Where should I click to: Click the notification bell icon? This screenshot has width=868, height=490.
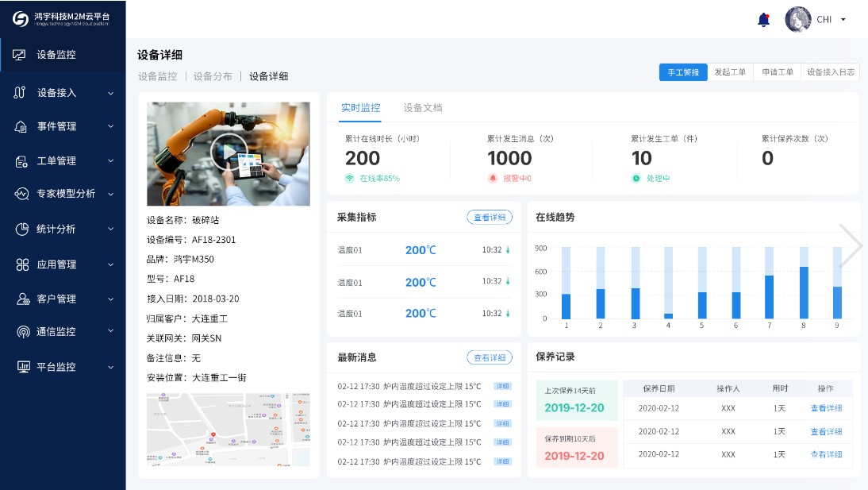click(763, 20)
